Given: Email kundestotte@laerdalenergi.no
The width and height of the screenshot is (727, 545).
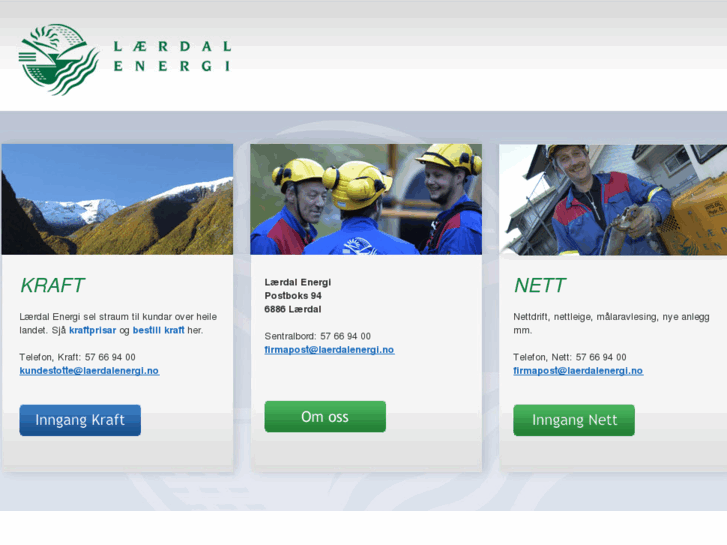Looking at the screenshot, I should (89, 371).
